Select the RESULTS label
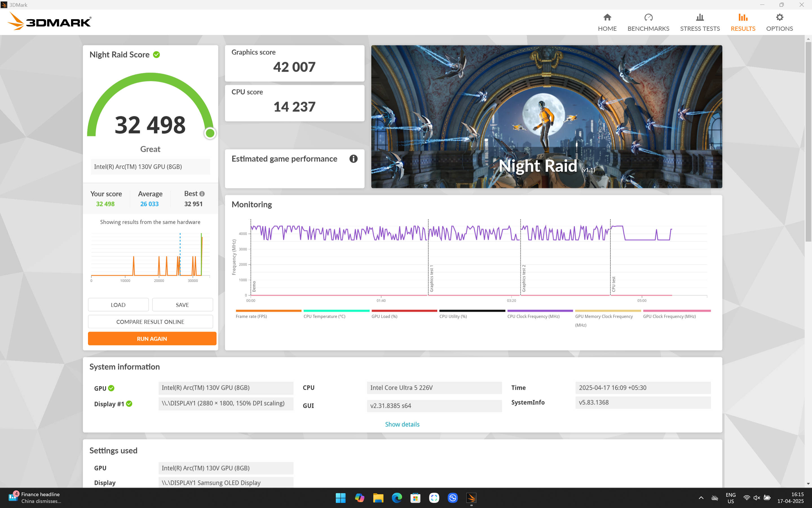The height and width of the screenshot is (508, 812). click(743, 29)
